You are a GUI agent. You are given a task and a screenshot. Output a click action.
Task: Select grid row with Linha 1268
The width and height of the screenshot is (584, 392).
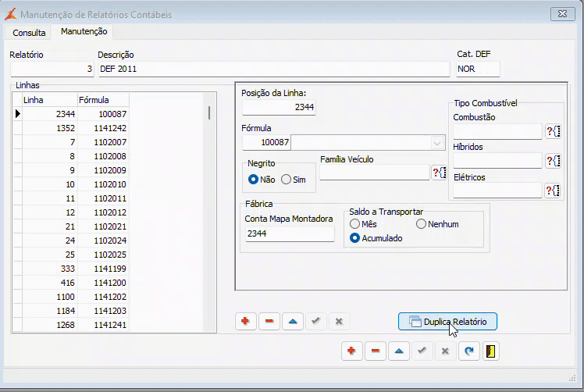(x=76, y=325)
